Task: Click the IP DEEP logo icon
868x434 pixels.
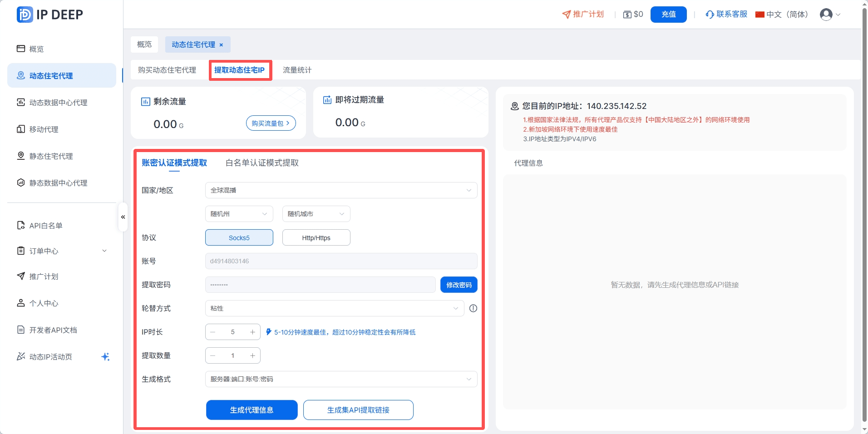Action: tap(25, 15)
